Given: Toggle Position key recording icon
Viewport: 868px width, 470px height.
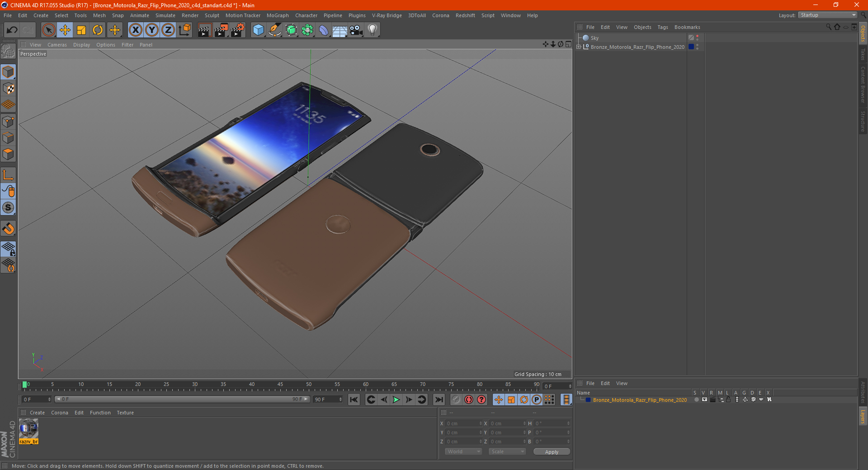Looking at the screenshot, I should pyautogui.click(x=498, y=399).
